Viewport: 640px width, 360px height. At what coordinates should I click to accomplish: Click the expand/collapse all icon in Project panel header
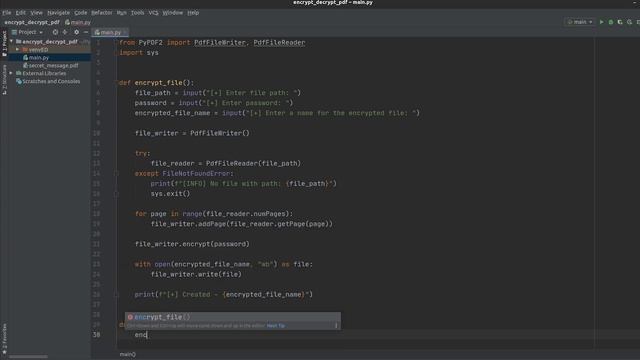(x=65, y=32)
